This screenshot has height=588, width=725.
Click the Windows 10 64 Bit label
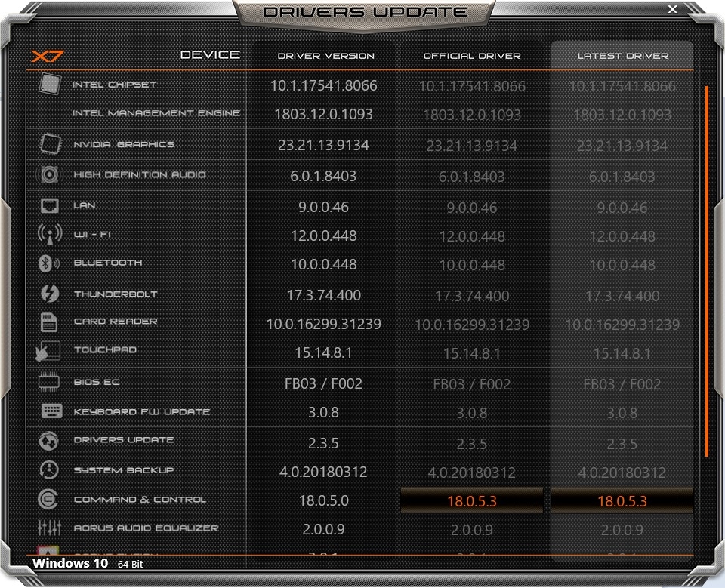[88, 564]
